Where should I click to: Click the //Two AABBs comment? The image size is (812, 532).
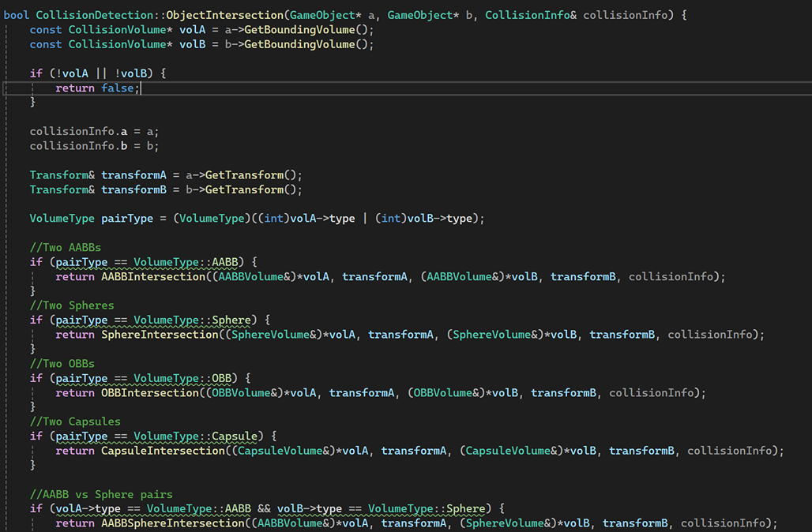(65, 247)
